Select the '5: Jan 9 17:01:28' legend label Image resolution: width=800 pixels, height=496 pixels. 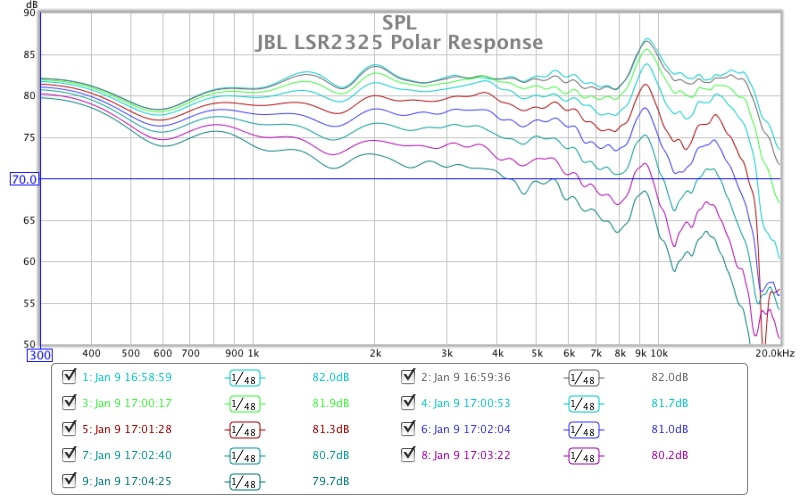pos(127,429)
